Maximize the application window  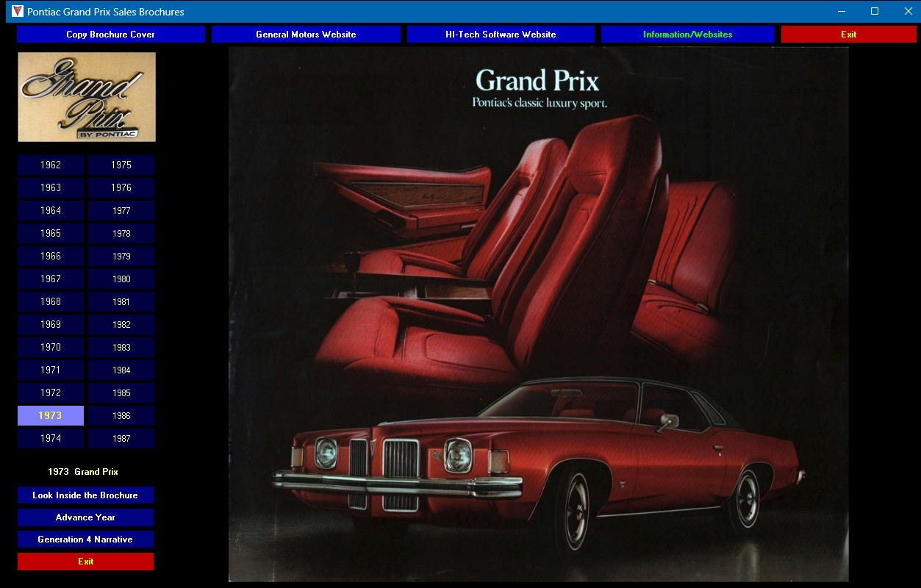(875, 11)
